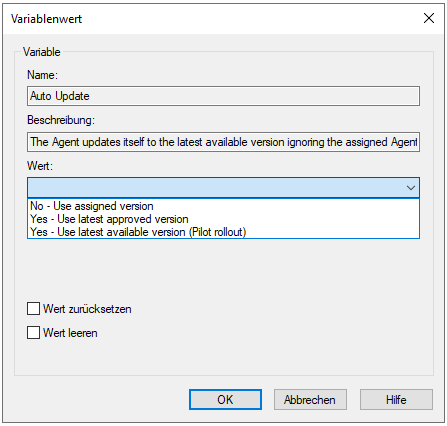
Task: Click the 'Wert zurücksetzen' label text
Action: 87,309
